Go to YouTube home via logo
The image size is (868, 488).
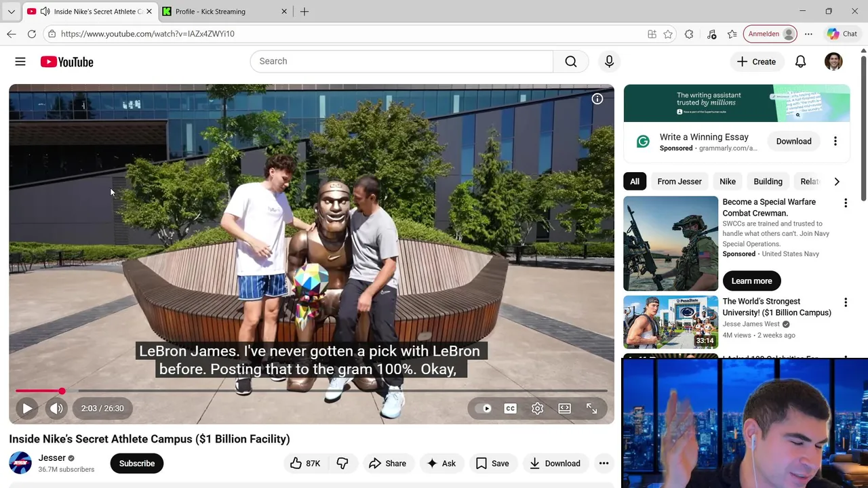pyautogui.click(x=66, y=62)
